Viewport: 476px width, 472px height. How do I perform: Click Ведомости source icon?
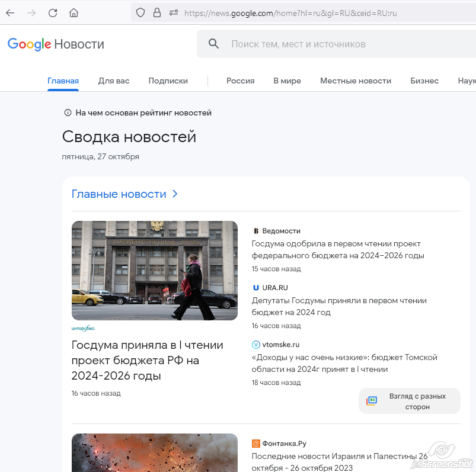pyautogui.click(x=256, y=231)
